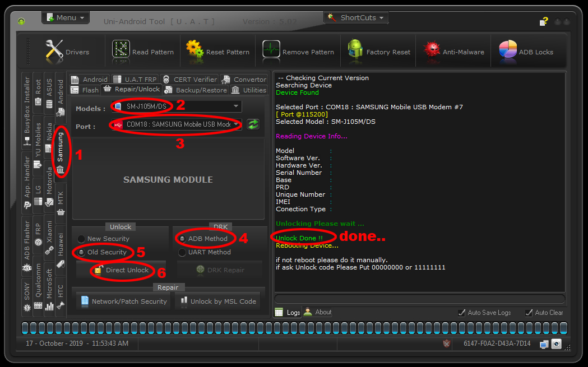Toggle Auto Save Logs checkbox
This screenshot has width=588, height=367.
coord(484,313)
